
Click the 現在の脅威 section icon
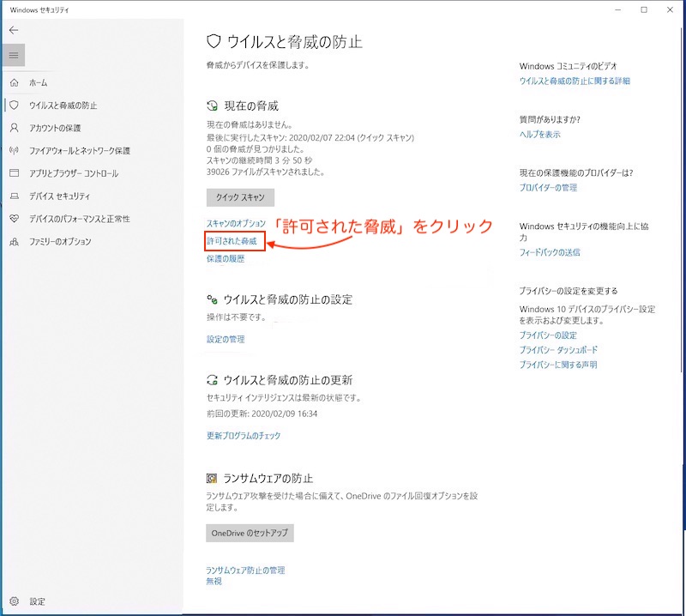point(212,106)
